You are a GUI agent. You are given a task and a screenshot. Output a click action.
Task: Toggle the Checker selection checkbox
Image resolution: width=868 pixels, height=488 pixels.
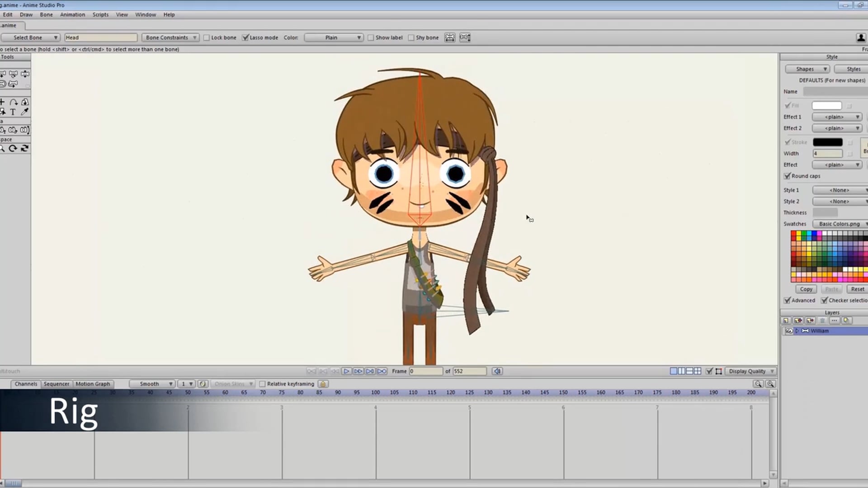pos(825,300)
